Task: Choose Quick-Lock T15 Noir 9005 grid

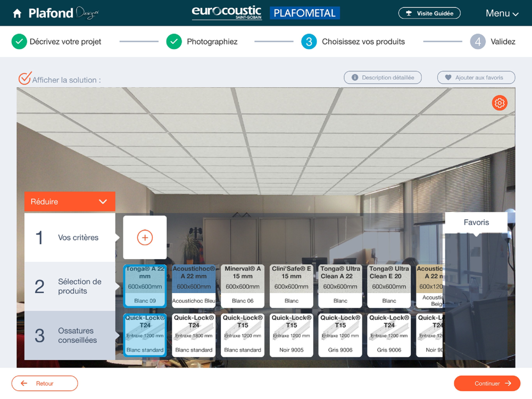Action: [x=292, y=335]
